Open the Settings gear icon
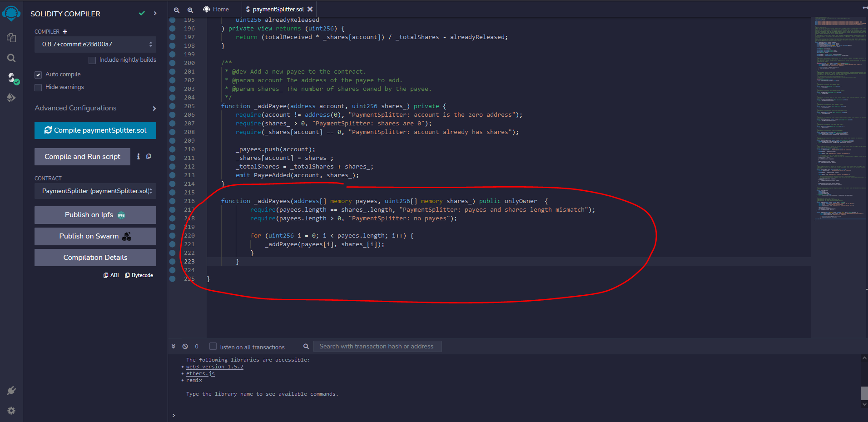This screenshot has height=422, width=868. point(11,411)
